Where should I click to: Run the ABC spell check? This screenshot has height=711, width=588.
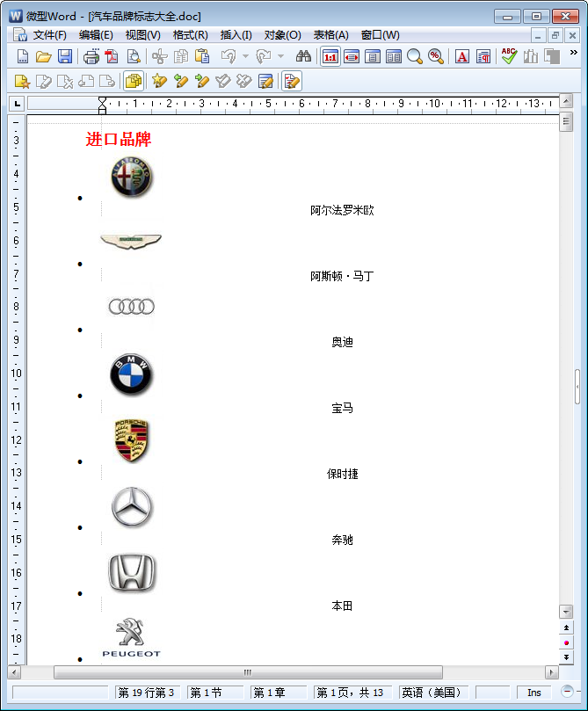click(509, 56)
